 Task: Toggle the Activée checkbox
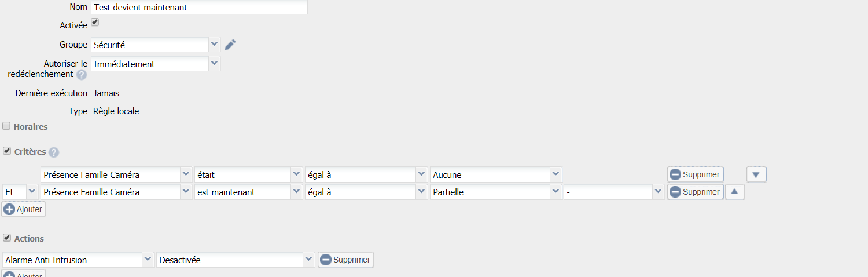click(95, 22)
